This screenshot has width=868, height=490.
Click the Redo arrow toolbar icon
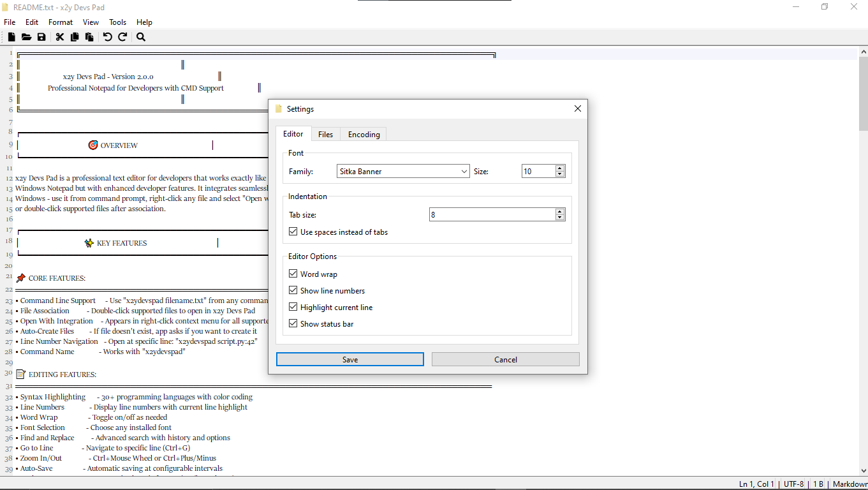click(122, 37)
